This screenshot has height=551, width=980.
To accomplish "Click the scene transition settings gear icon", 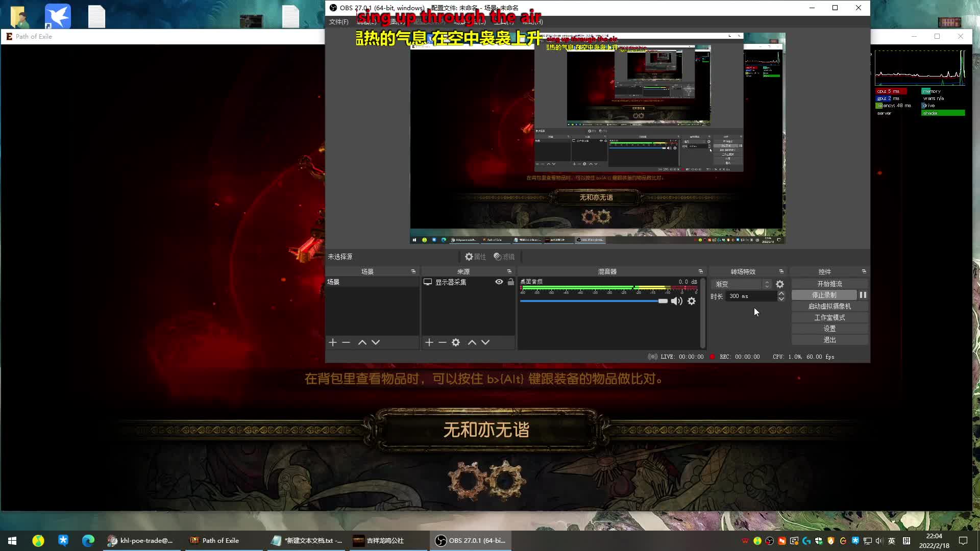I will [779, 283].
